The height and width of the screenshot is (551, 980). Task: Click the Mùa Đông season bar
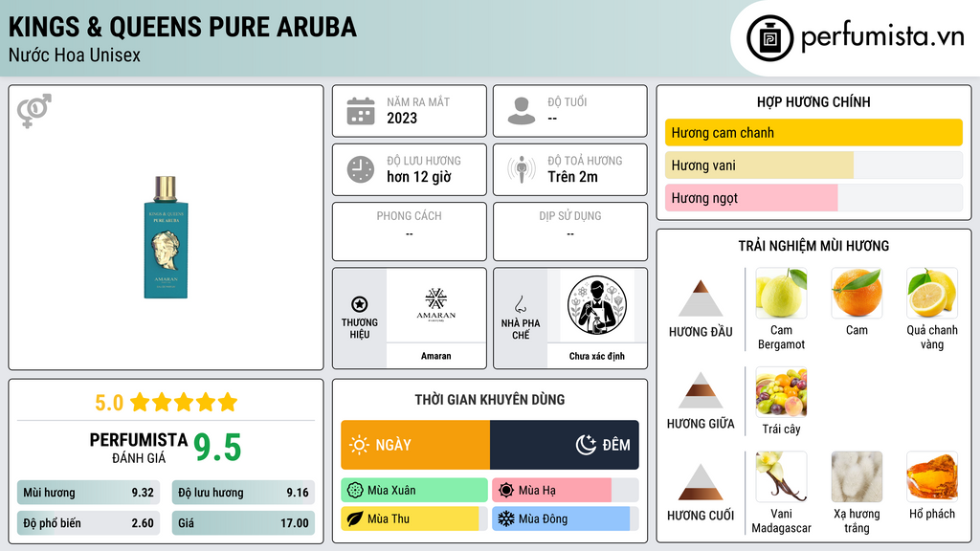click(566, 519)
